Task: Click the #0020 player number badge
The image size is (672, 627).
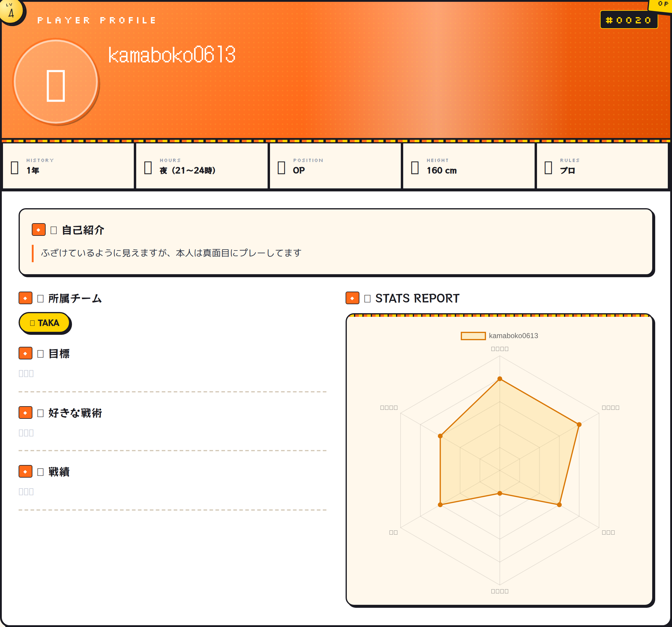Action: click(x=628, y=20)
